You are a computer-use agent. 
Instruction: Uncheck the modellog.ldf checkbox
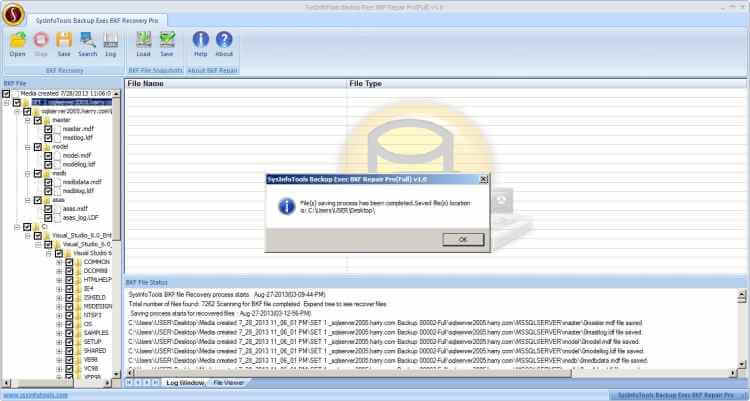point(48,164)
